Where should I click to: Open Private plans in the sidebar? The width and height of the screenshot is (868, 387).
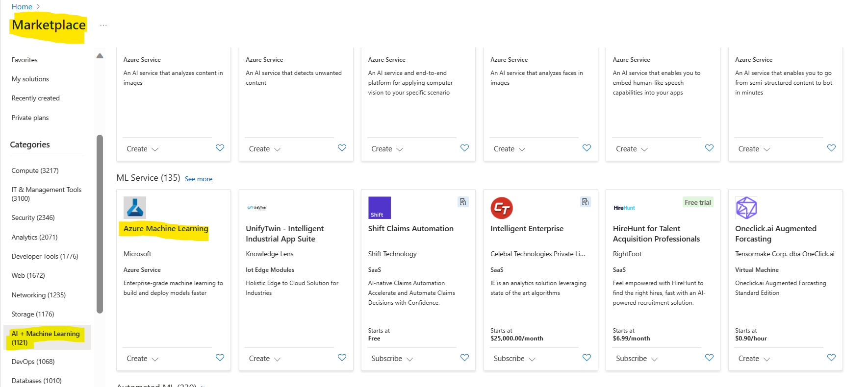pyautogui.click(x=30, y=118)
